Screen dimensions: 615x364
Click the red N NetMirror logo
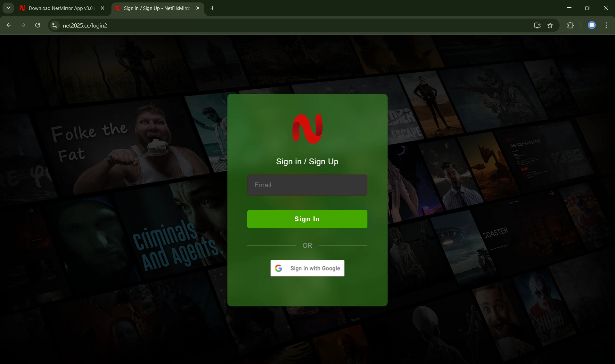pyautogui.click(x=307, y=129)
